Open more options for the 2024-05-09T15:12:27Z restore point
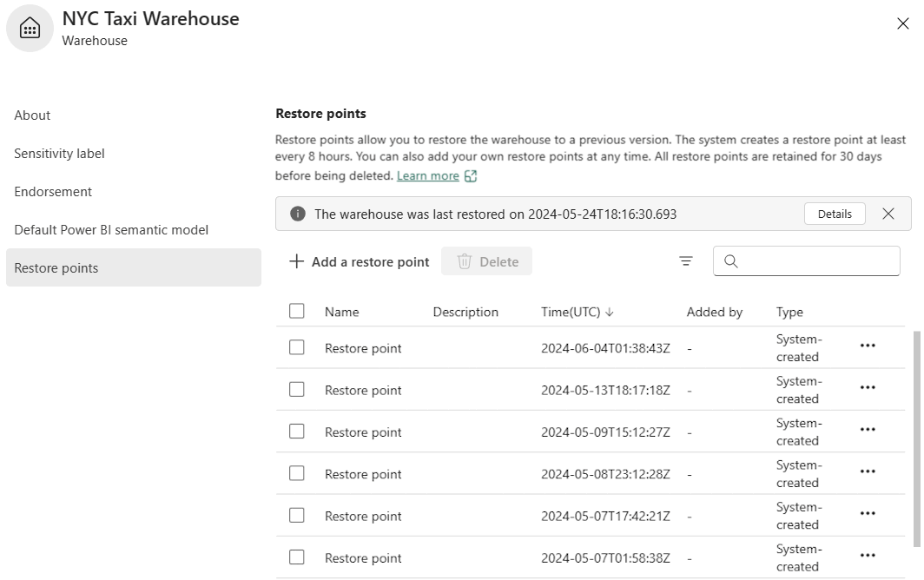This screenshot has height=580, width=924. pyautogui.click(x=867, y=430)
